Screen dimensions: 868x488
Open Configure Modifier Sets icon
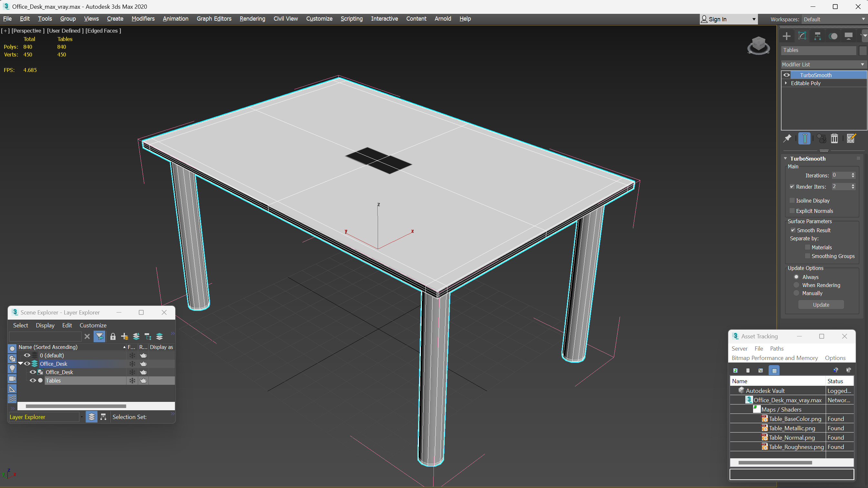click(851, 138)
